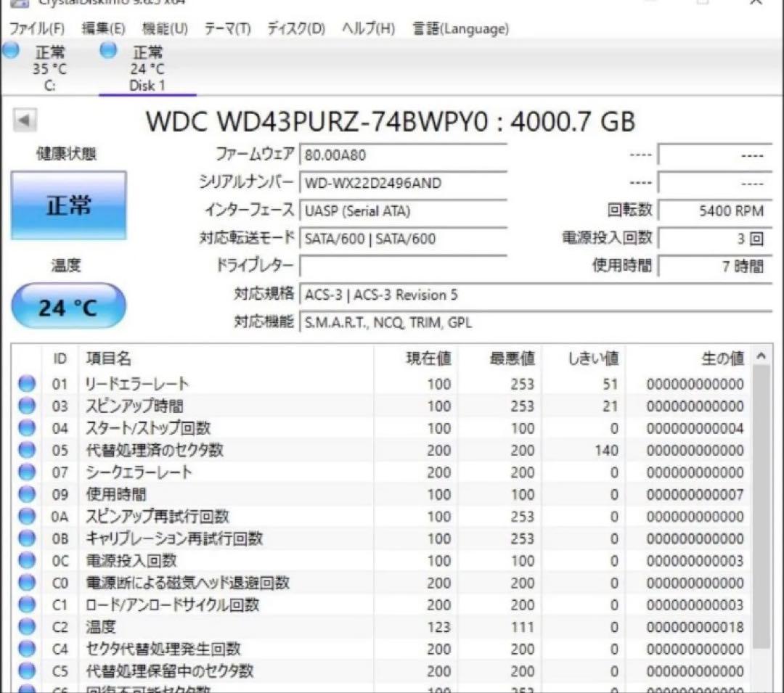Select the status dot next to 温度 attribute
Viewport: 784px width, 693px height.
pos(26,626)
